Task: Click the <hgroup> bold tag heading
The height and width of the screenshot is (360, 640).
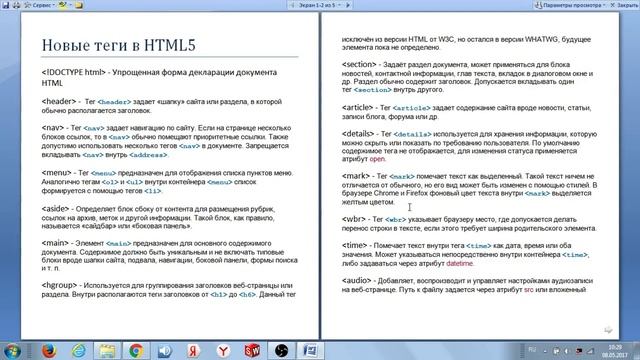Action: (x=59, y=285)
